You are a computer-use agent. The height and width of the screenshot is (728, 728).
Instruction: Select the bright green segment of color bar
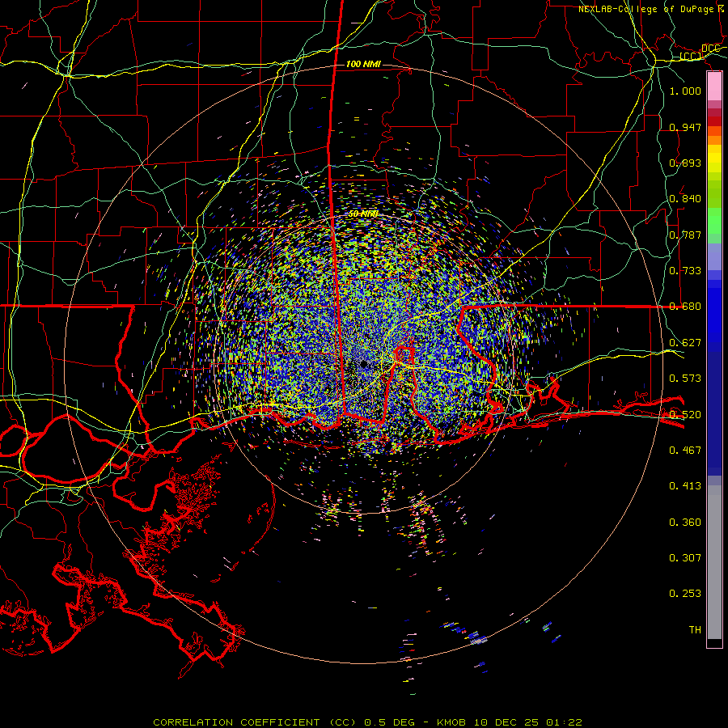(x=714, y=221)
